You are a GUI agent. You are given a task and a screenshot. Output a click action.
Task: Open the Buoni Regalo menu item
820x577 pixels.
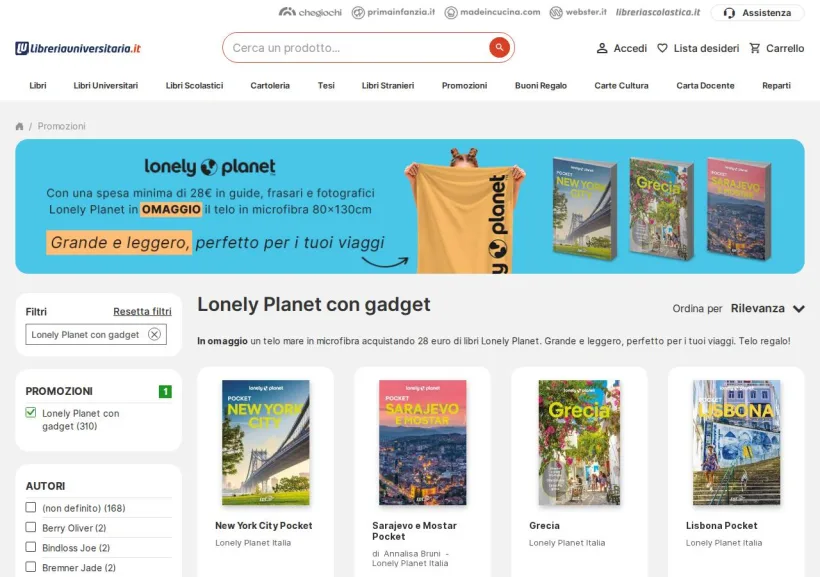(541, 85)
